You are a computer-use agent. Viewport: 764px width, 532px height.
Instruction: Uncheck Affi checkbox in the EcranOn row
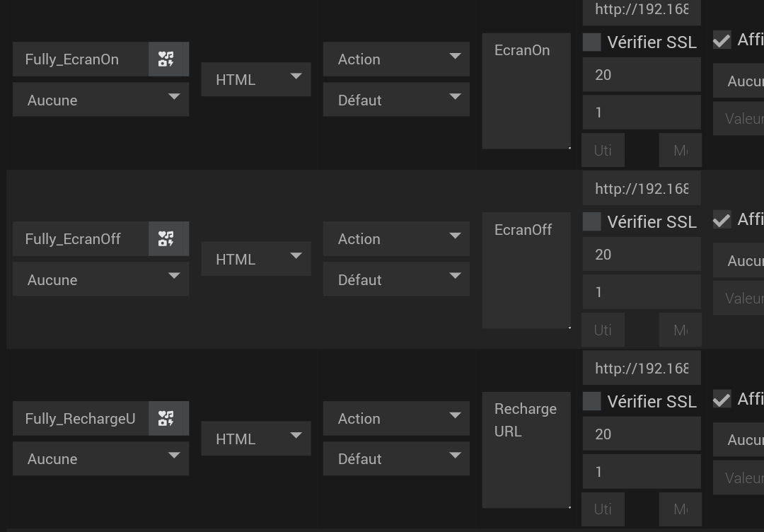click(x=722, y=40)
